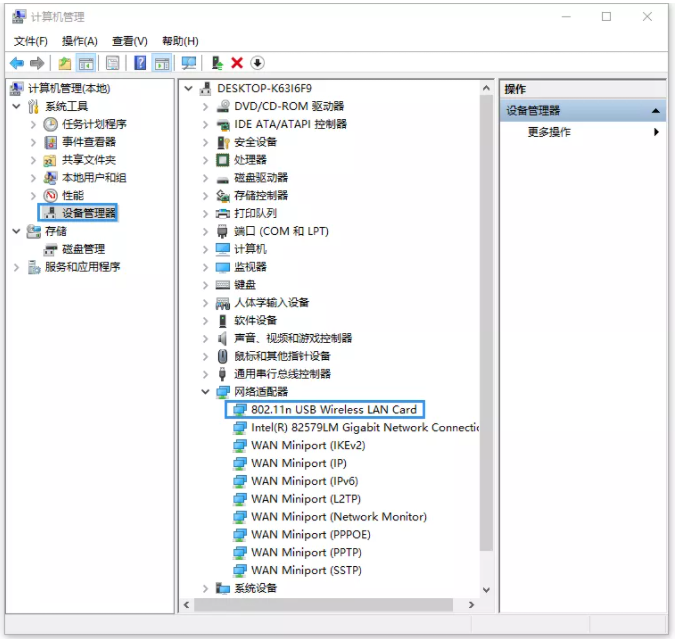Screen dimensions: 676x639
Task: Click the 安全设备 key icon
Action: [x=223, y=142]
